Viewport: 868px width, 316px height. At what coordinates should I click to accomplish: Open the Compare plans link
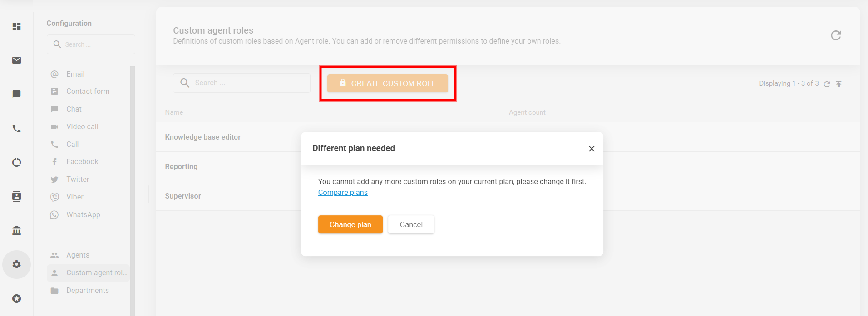pyautogui.click(x=343, y=193)
